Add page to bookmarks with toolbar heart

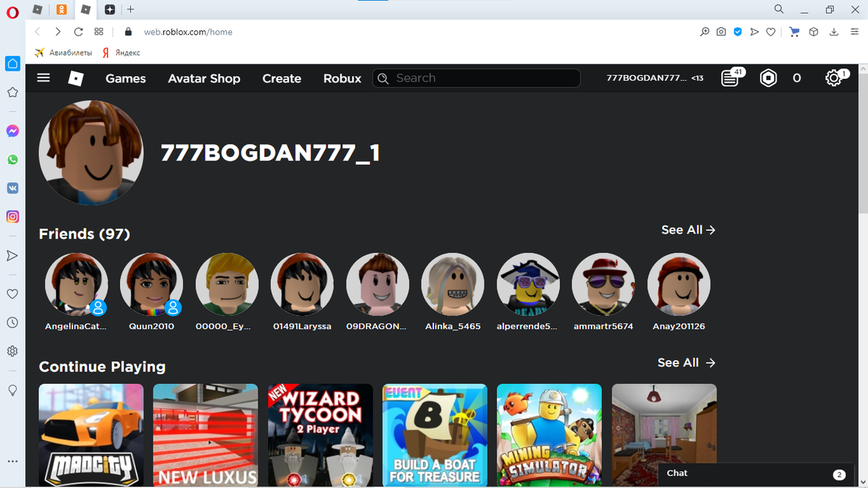coord(771,32)
